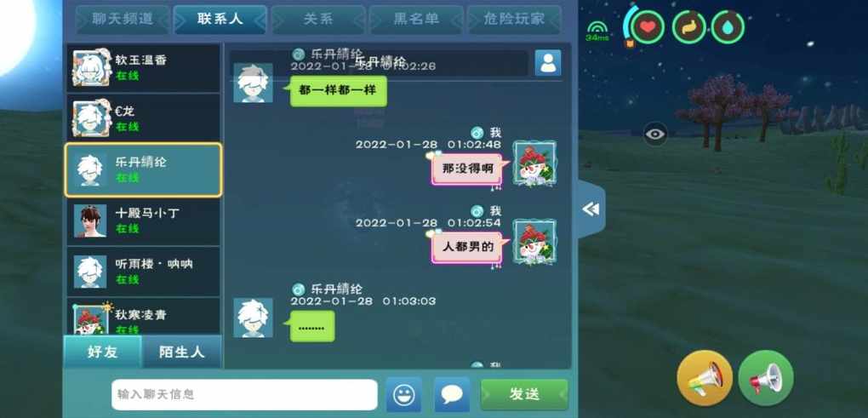Open chat with 软玉温香

click(143, 68)
